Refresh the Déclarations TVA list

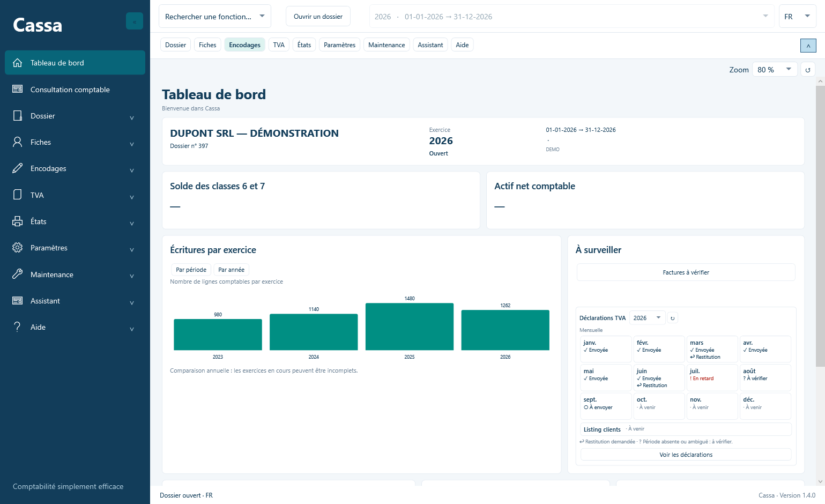pyautogui.click(x=673, y=318)
